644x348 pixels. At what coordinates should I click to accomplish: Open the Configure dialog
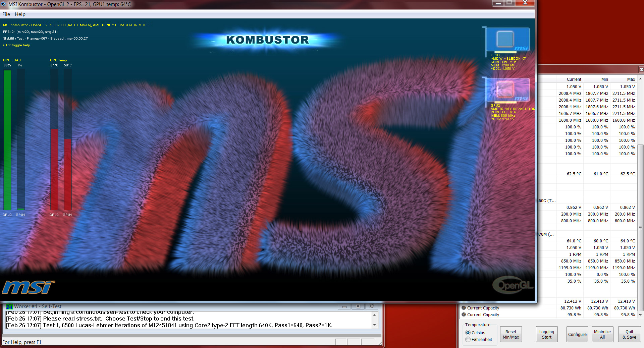click(577, 334)
